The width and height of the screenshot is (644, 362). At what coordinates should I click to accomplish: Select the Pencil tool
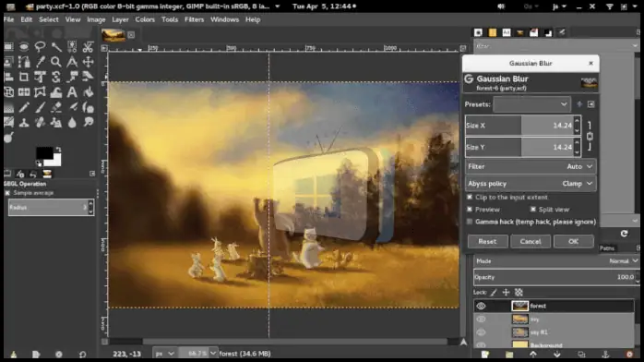point(24,107)
